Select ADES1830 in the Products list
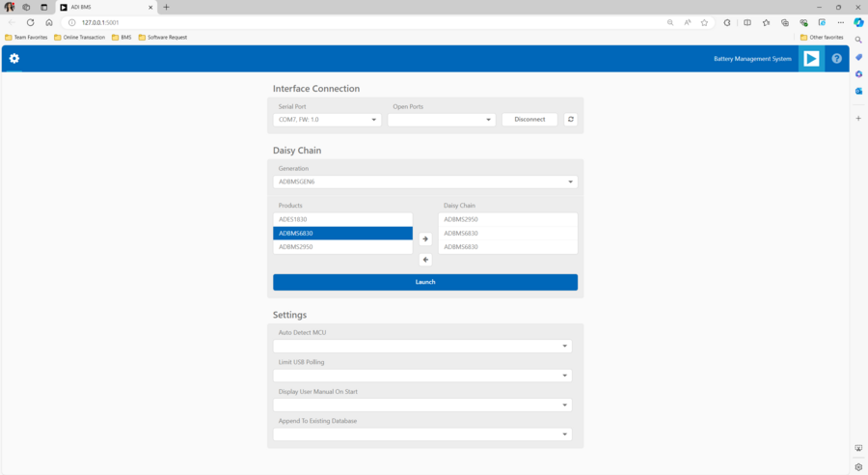868x475 pixels. coord(342,219)
